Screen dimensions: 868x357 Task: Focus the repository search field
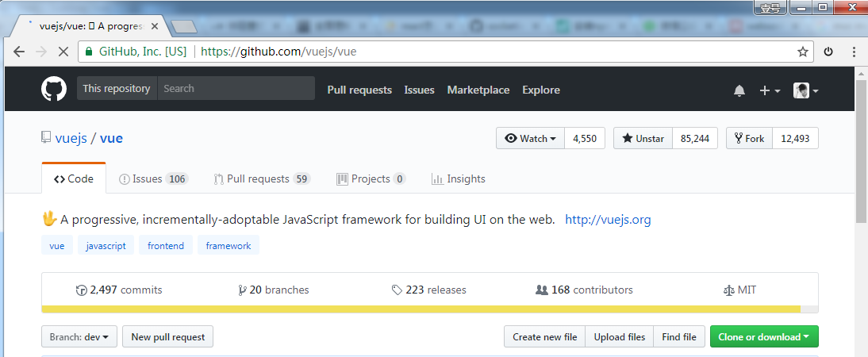coord(236,89)
